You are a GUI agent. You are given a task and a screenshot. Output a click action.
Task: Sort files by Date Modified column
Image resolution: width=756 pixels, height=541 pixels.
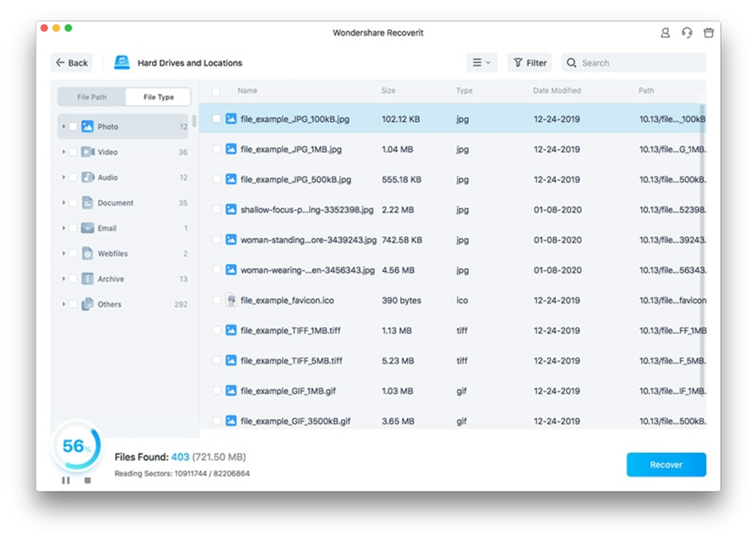pyautogui.click(x=557, y=90)
